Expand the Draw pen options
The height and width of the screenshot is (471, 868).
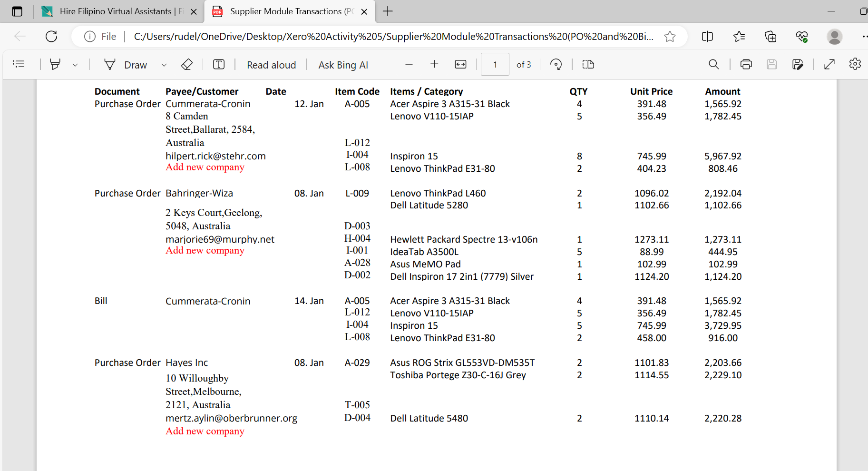pyautogui.click(x=164, y=65)
